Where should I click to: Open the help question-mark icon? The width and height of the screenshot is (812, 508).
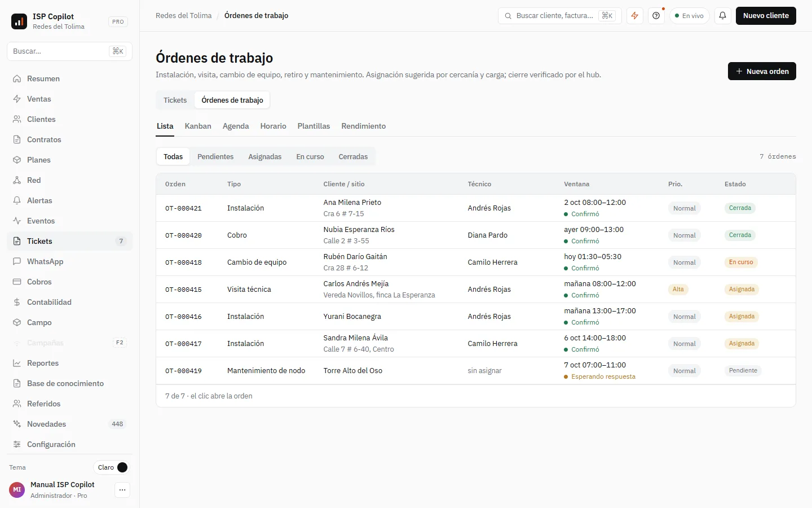[x=656, y=16]
